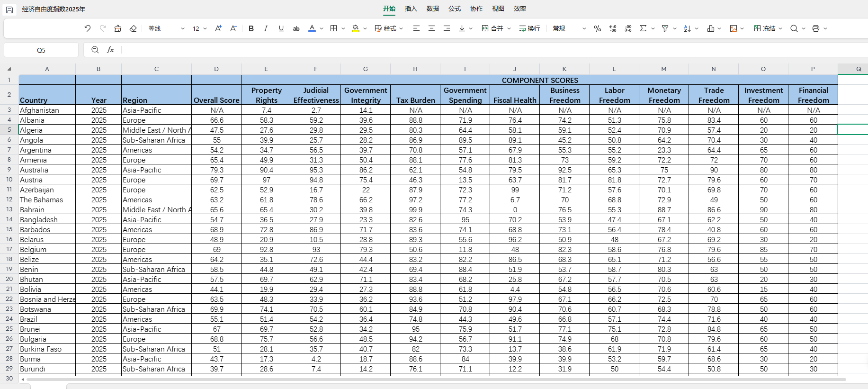This screenshot has height=389, width=868.
Task: Click the fx insert function icon
Action: click(x=110, y=50)
